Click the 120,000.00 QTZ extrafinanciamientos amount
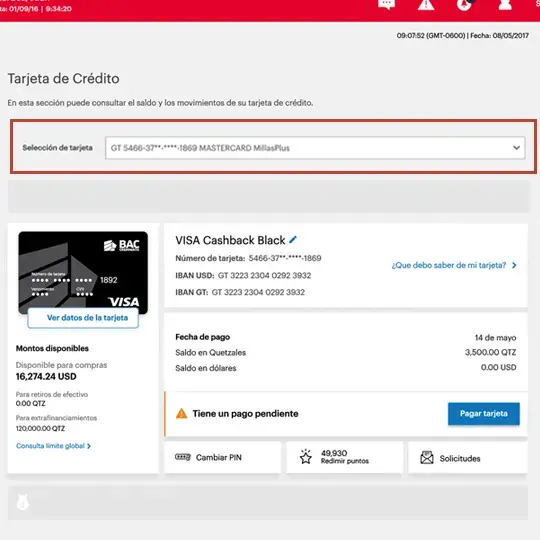The height and width of the screenshot is (540, 540). pyautogui.click(x=40, y=428)
